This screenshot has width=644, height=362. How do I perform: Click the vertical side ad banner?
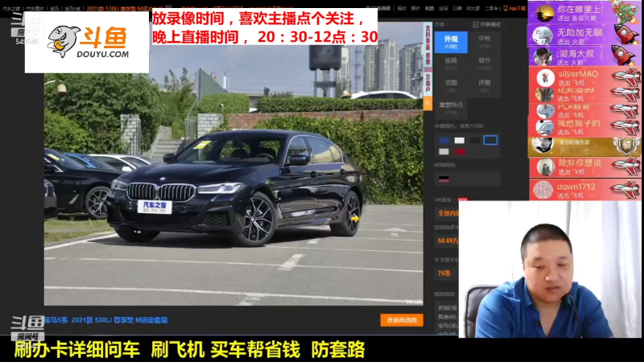(x=427, y=60)
